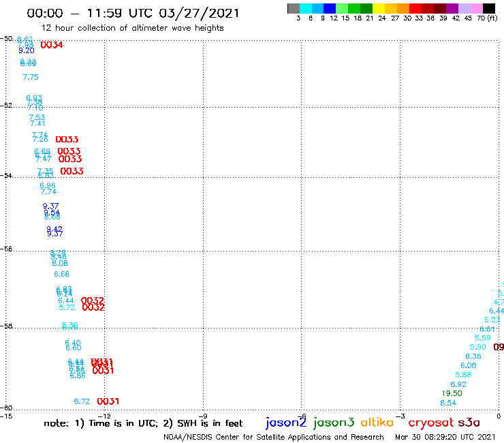Click the title '00:00 – 11:59 UTC 03/27/2021'
The image size is (504, 443).
(133, 13)
